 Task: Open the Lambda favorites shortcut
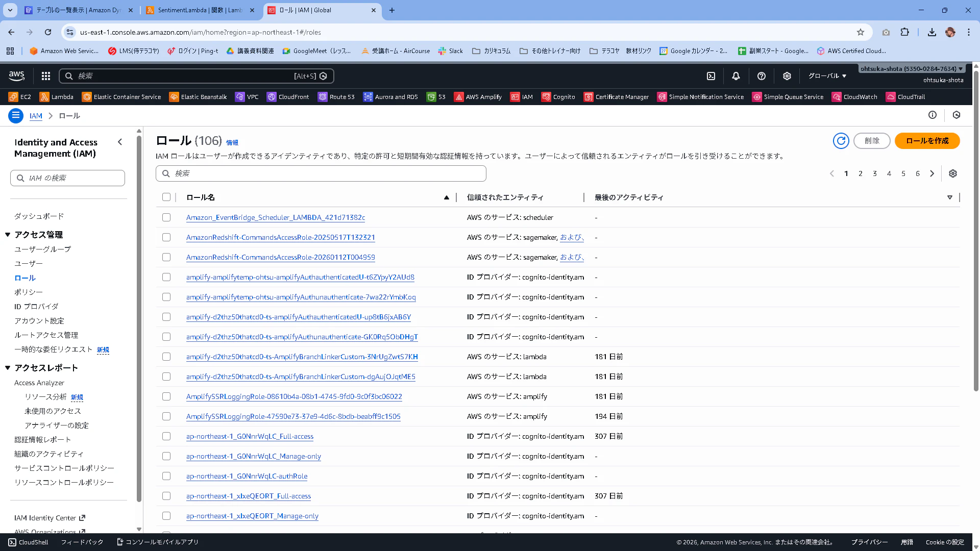click(x=57, y=97)
